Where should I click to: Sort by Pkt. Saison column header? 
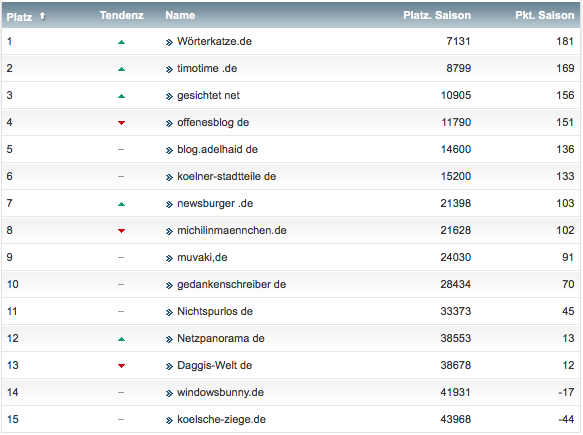tap(544, 15)
